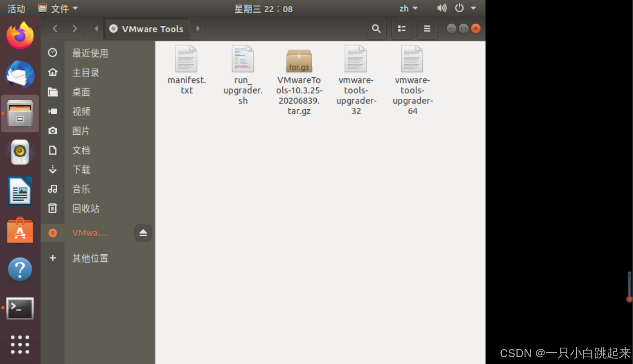Click 活动 Activities button
This screenshot has width=633, height=364.
(x=16, y=9)
